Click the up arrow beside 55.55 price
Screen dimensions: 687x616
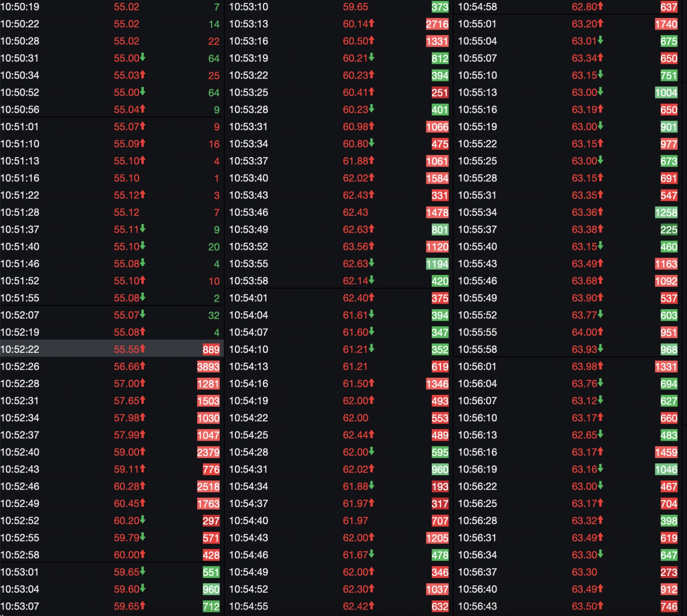pyautogui.click(x=143, y=348)
